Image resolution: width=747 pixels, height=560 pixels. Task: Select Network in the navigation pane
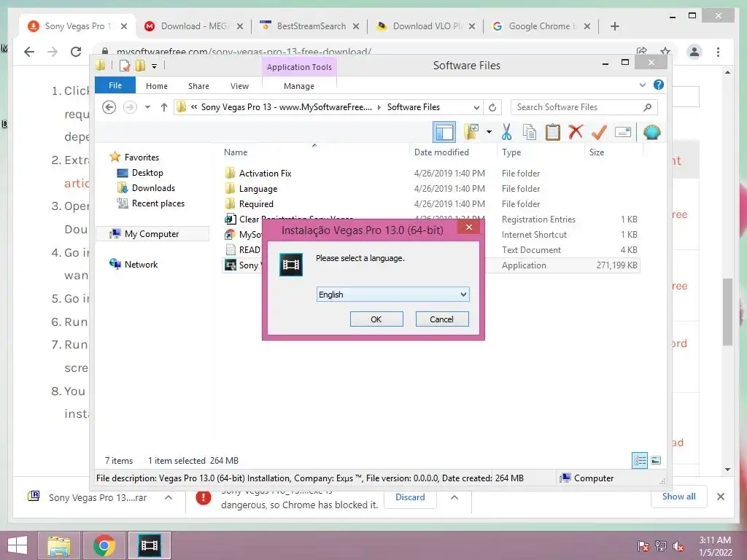[141, 264]
